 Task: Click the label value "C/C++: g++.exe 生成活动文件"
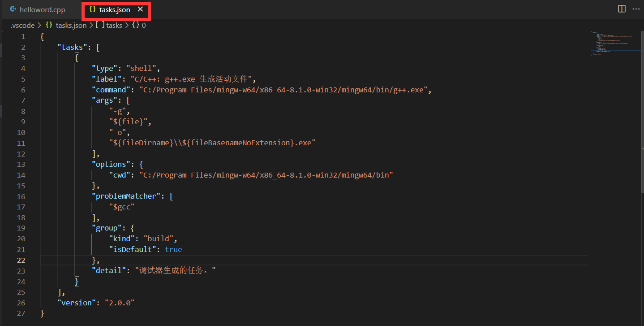[192, 79]
